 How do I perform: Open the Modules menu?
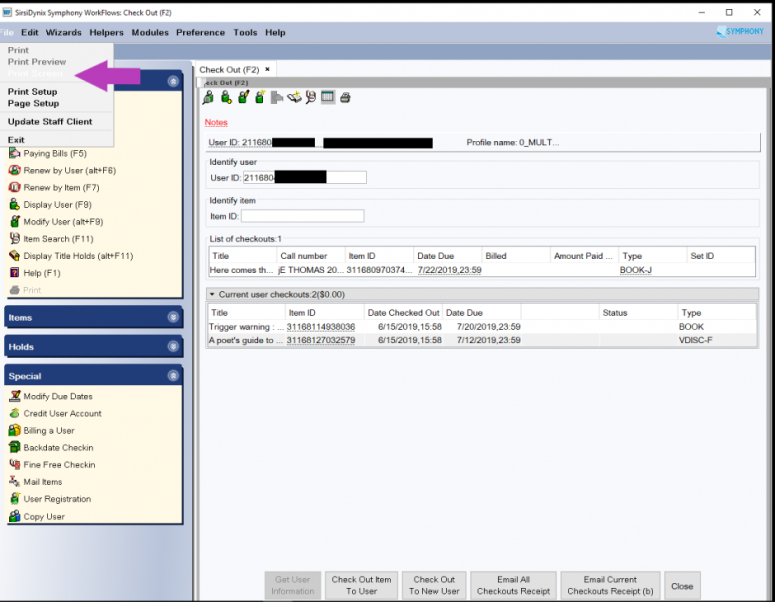150,33
